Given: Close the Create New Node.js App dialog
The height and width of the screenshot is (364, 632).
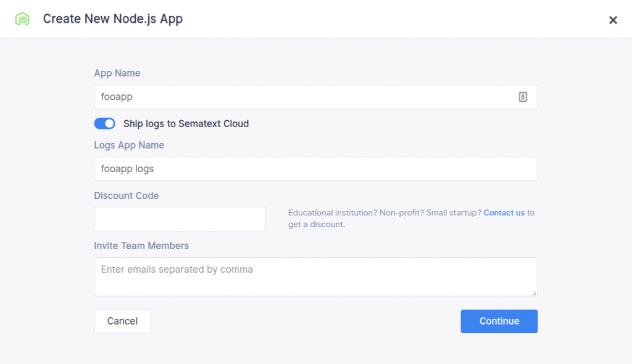Looking at the screenshot, I should 613,19.
